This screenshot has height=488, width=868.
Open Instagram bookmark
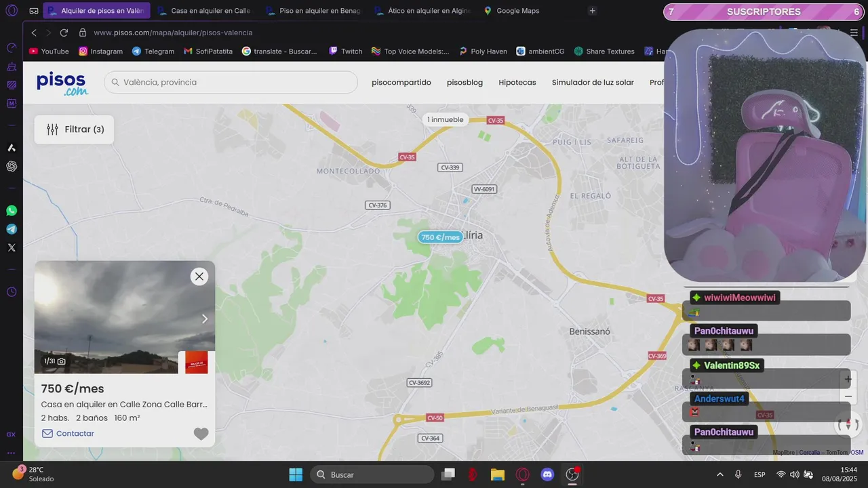(x=101, y=52)
